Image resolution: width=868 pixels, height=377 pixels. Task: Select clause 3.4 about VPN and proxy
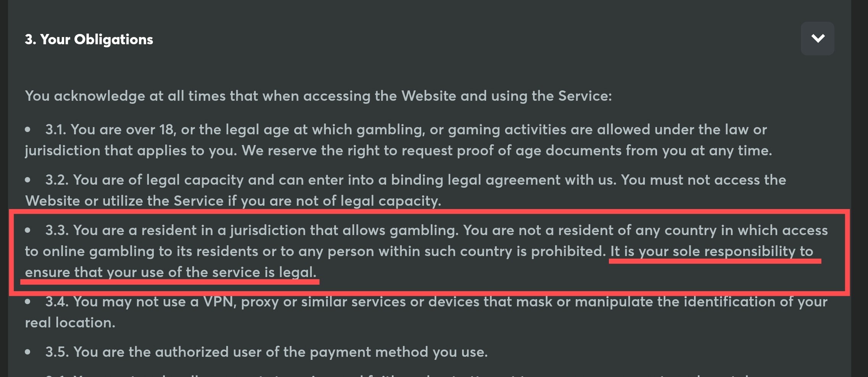pyautogui.click(x=426, y=312)
